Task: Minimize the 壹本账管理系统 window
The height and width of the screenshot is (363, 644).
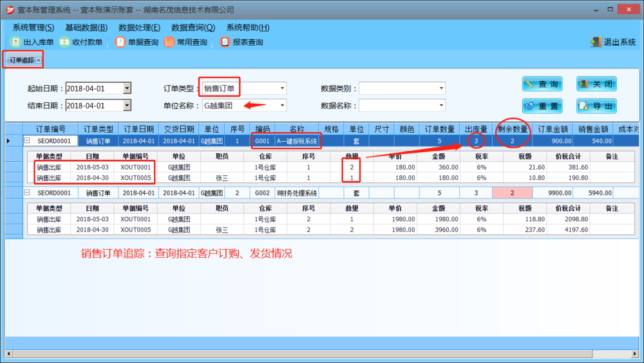Action: [596, 10]
